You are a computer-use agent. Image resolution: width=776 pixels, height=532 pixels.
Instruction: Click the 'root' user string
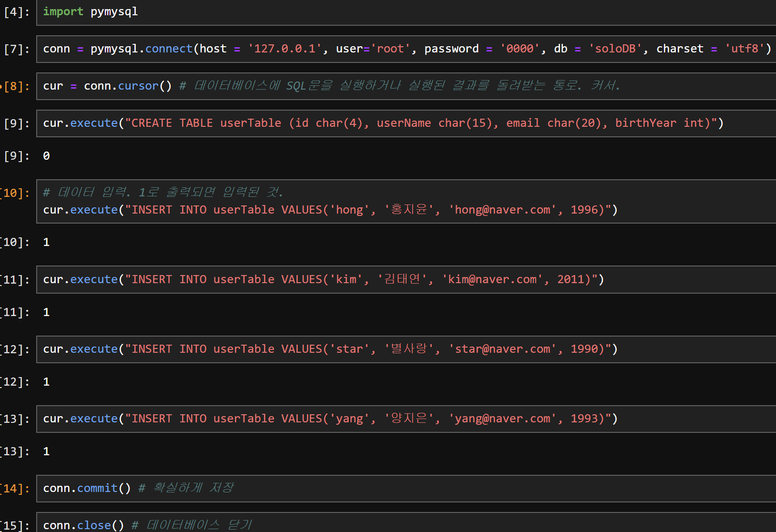point(390,49)
